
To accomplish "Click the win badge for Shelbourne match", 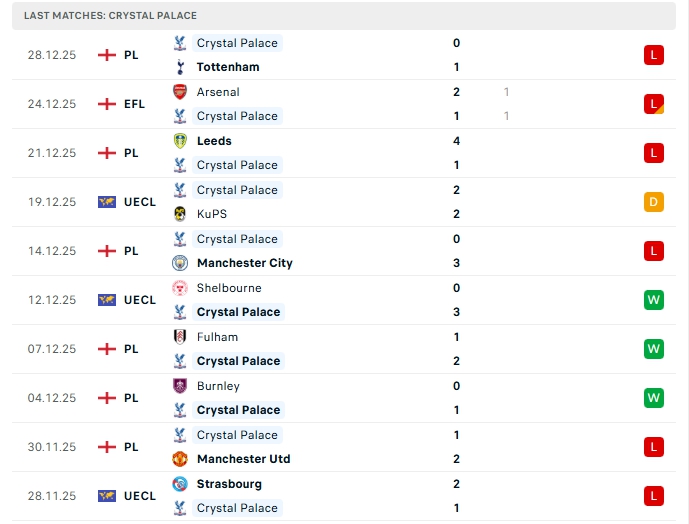I will click(654, 300).
